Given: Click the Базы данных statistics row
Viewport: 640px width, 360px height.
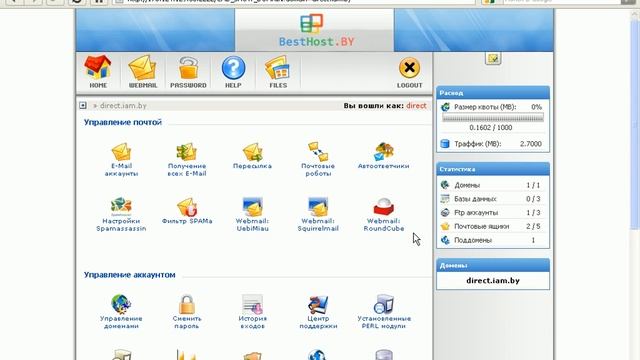Looking at the screenshot, I should (x=493, y=199).
